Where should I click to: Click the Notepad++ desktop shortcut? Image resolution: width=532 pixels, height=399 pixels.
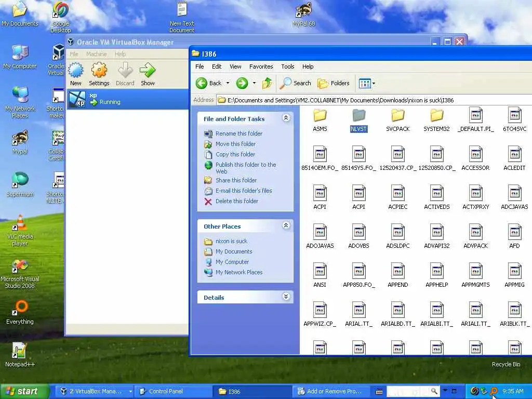click(20, 354)
